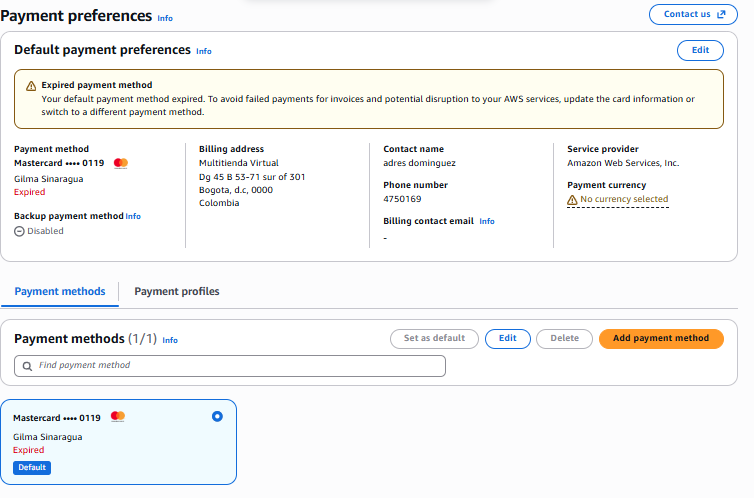Click the Expired payment method warning triangle icon

[x=31, y=86]
